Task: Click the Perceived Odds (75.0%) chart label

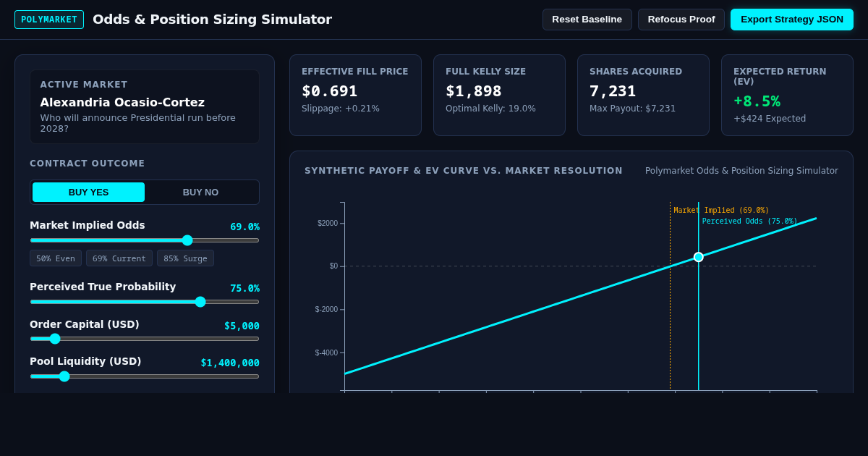Action: (x=749, y=221)
